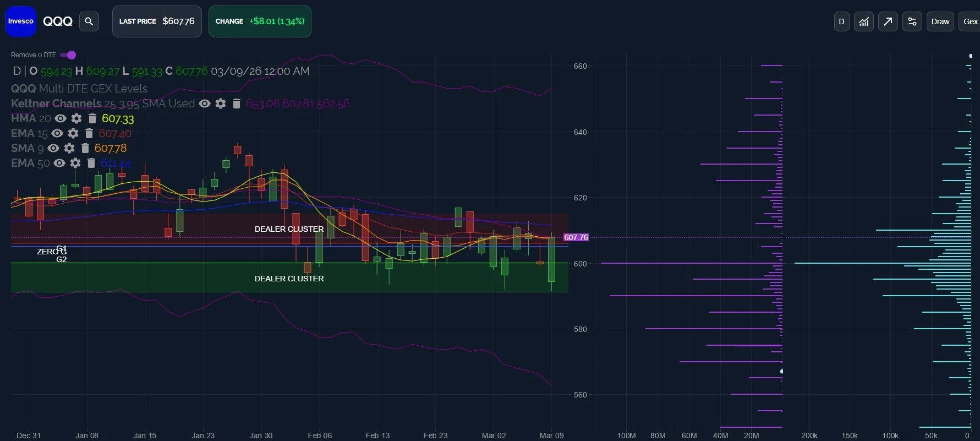Toggle HMA 20 visibility eye

point(61,118)
